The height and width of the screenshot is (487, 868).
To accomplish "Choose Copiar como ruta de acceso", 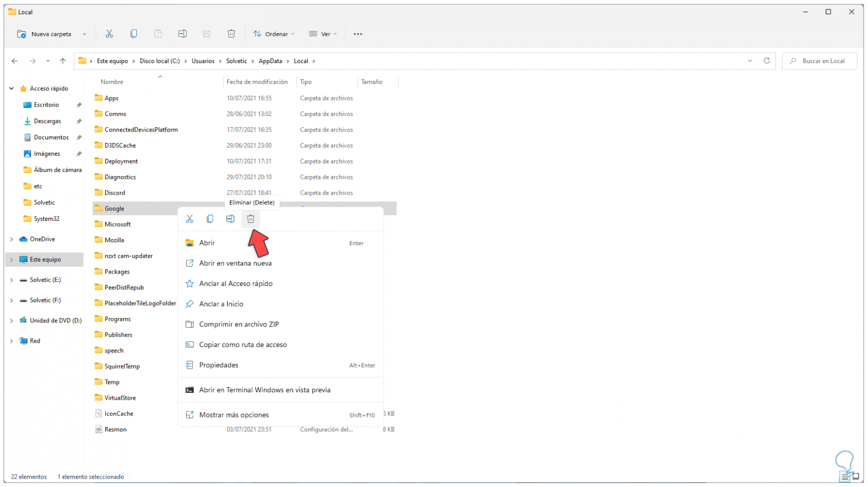I will pyautogui.click(x=281, y=345).
